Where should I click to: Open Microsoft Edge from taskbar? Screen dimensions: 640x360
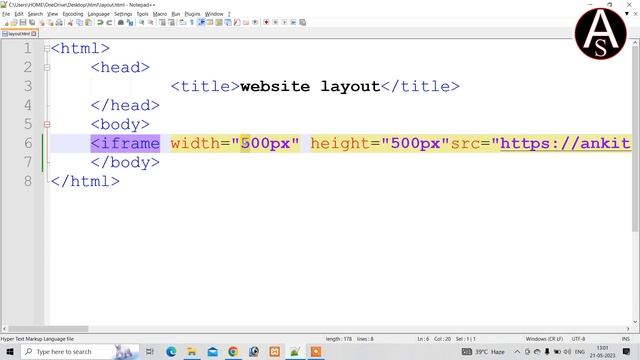pyautogui.click(x=171, y=351)
